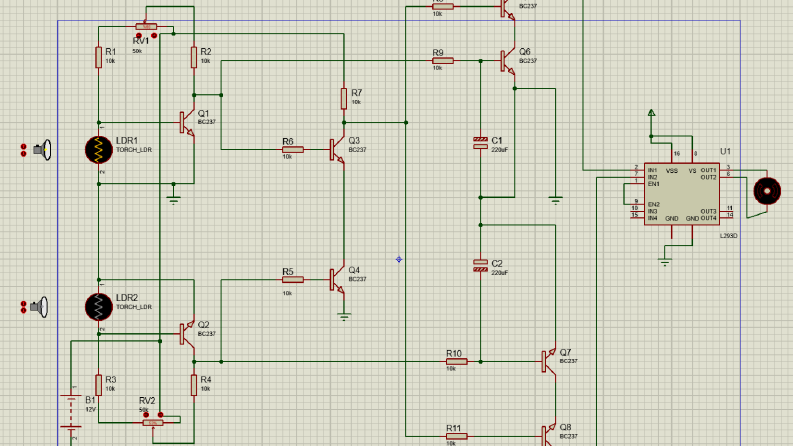Select the U1 L293D chip body
Screen dimensions: 793x446
682,194
